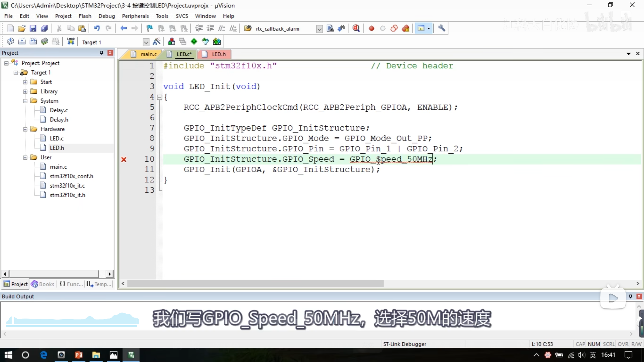Click the Undo arrow icon
Image resolution: width=644 pixels, height=362 pixels.
point(97,28)
